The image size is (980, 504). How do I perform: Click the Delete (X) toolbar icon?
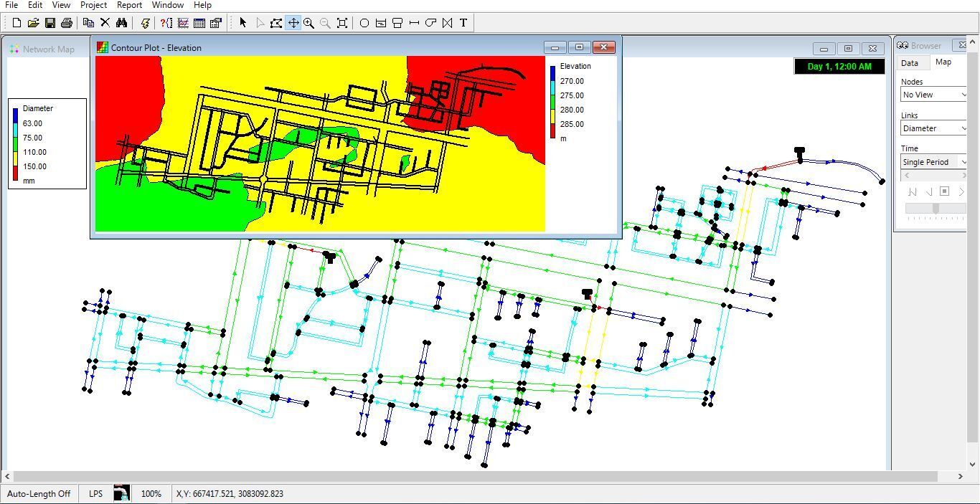tap(105, 23)
